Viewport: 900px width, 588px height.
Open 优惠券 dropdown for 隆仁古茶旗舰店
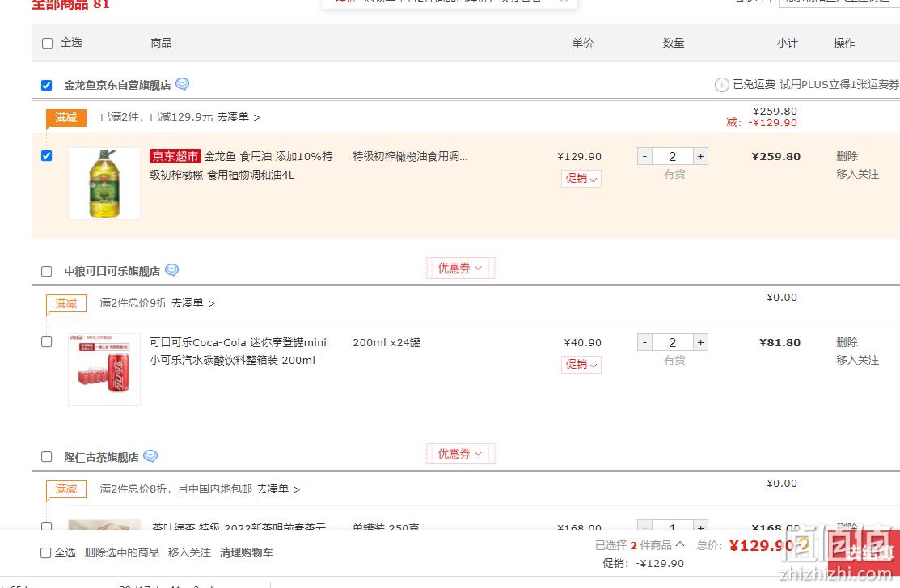(460, 455)
